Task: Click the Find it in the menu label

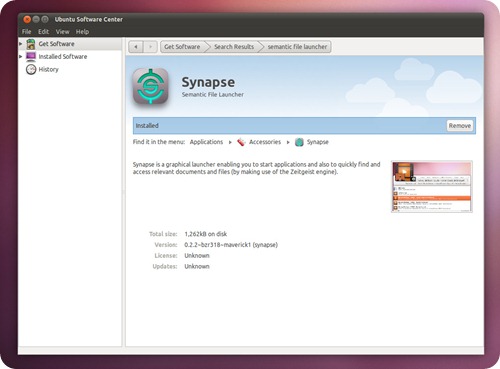Action: point(159,142)
